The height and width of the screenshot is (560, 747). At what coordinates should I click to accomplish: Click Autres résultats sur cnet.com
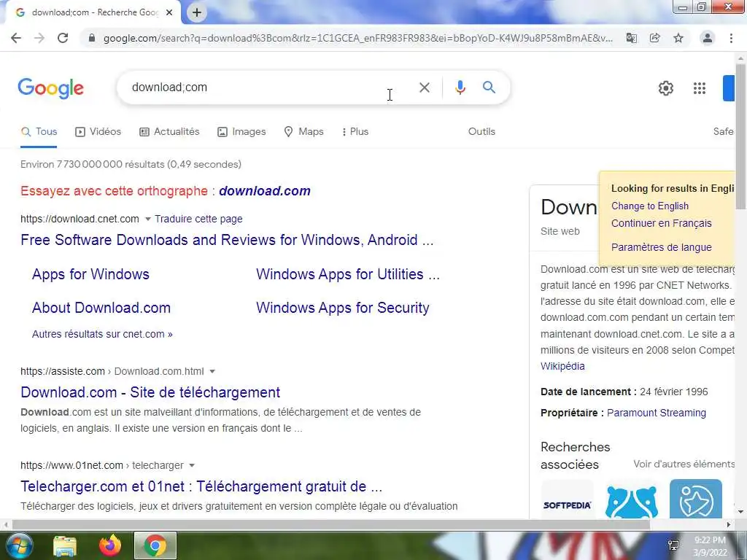click(x=102, y=334)
